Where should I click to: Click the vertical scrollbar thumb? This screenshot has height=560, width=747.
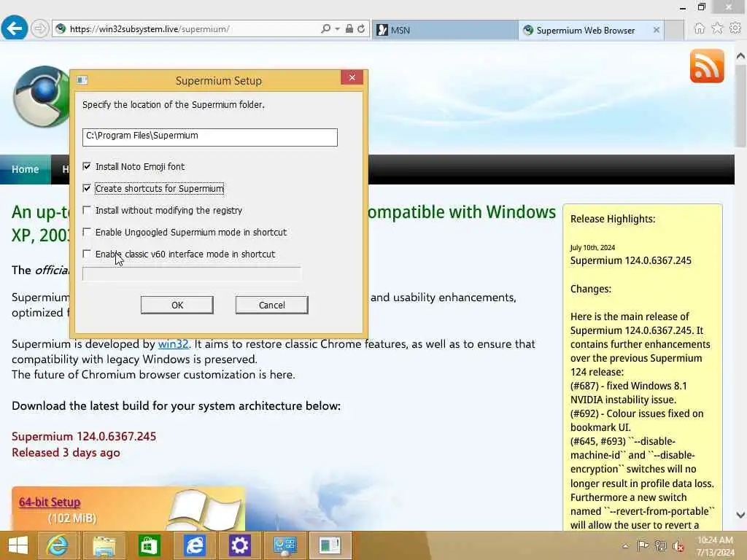[740, 106]
